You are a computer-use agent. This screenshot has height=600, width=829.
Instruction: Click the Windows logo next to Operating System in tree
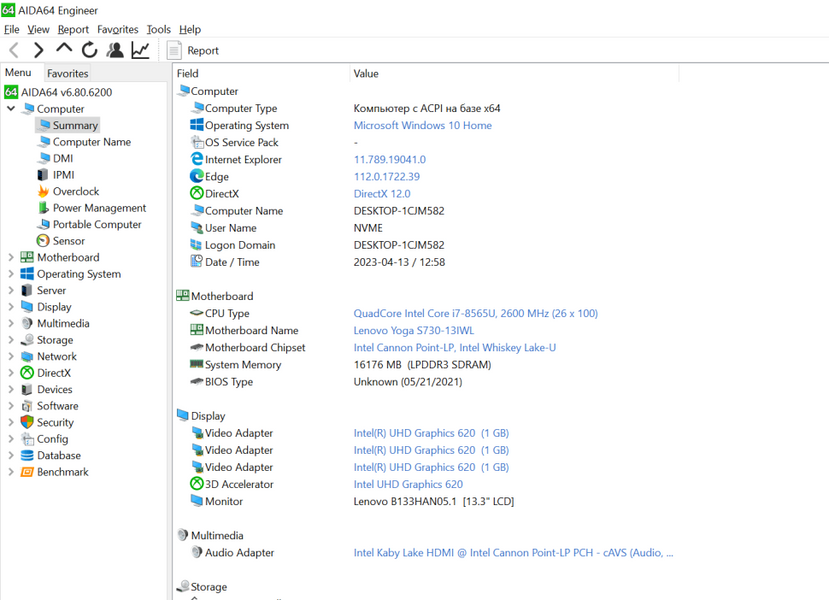tap(27, 273)
